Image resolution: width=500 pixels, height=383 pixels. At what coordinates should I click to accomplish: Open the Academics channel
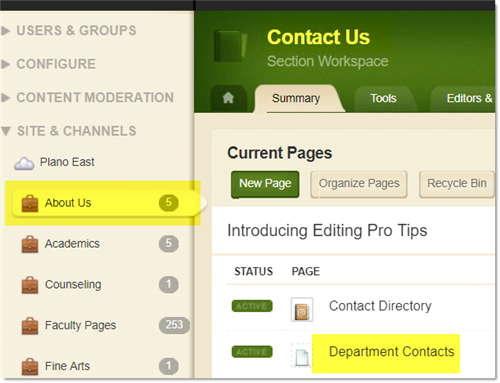(72, 244)
